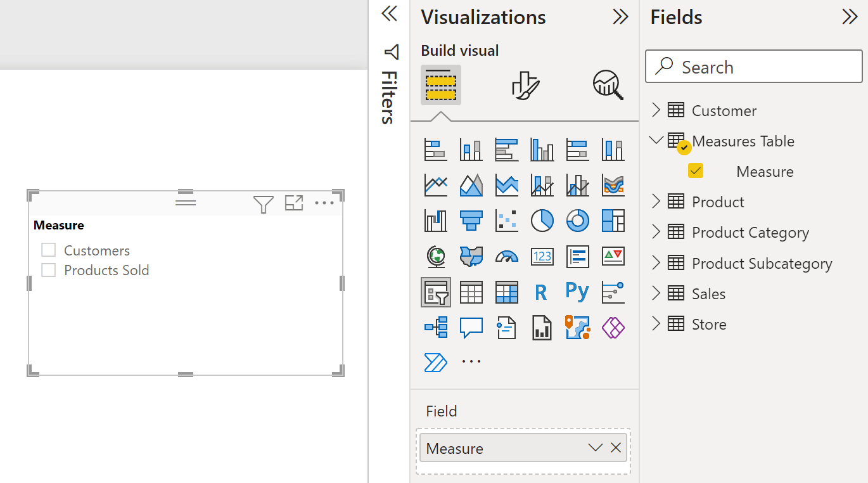
Task: Select the pie chart visualization icon
Action: 542,220
